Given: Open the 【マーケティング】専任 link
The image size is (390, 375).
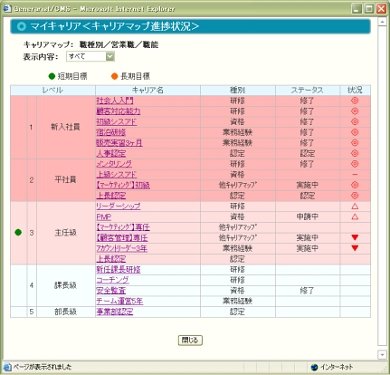Looking at the screenshot, I should click(123, 227).
